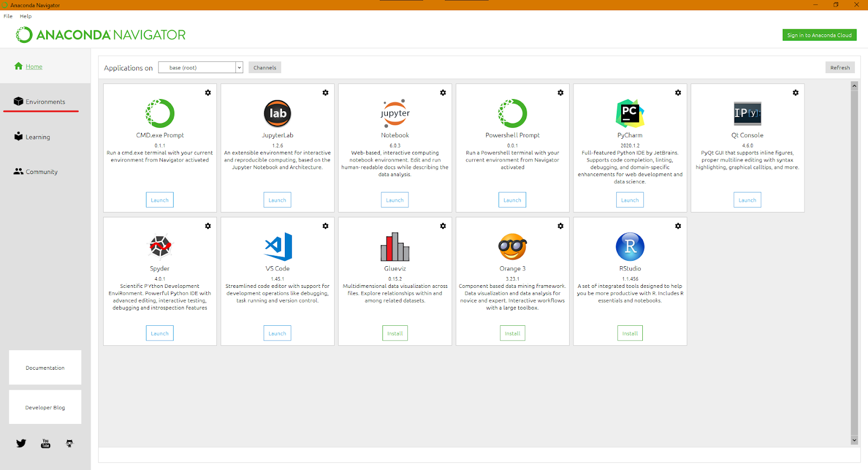This screenshot has width=868, height=470.
Task: Click the JupyterLab lab icon
Action: 278,113
